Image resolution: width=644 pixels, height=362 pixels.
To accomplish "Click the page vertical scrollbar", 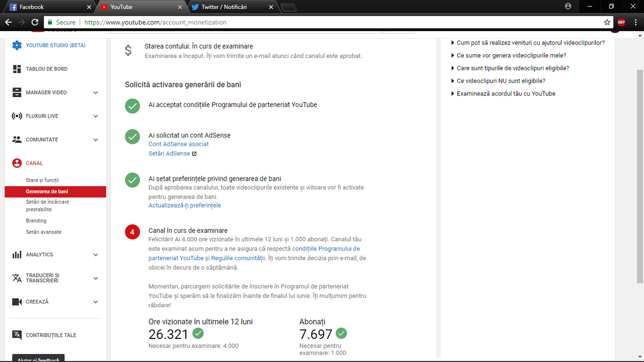I will [x=640, y=177].
